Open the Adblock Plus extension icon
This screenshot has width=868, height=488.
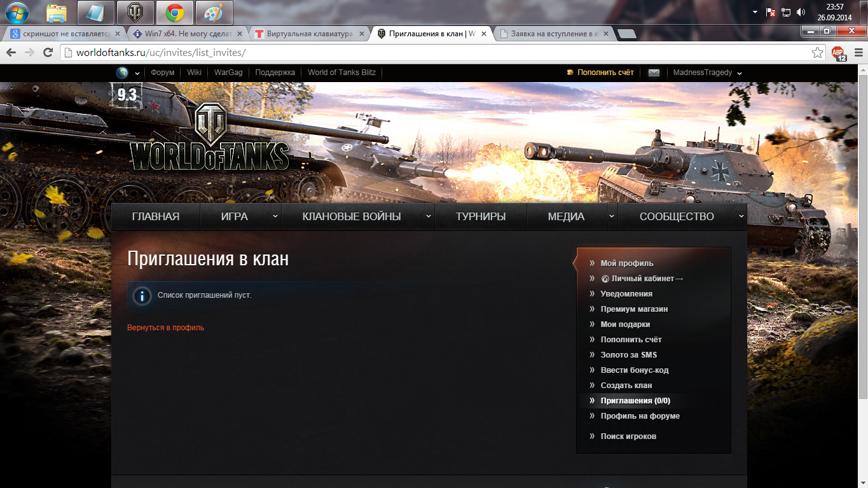(839, 53)
